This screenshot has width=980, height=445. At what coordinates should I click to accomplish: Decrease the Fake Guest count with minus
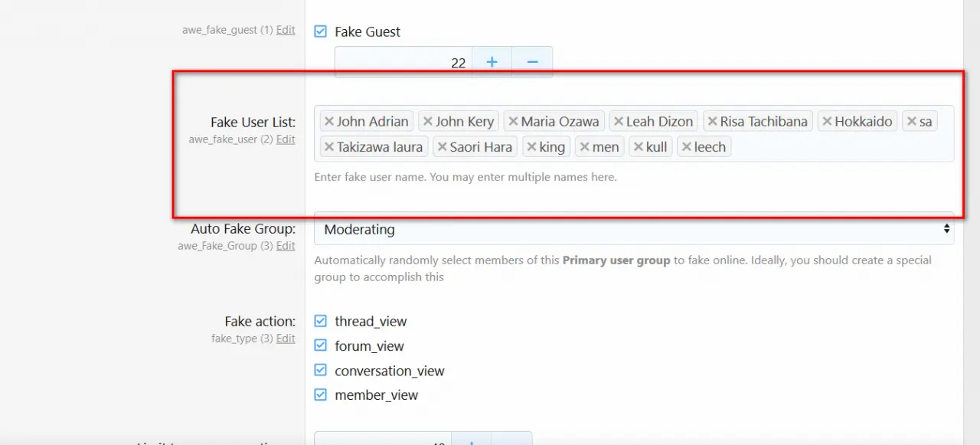tap(533, 62)
